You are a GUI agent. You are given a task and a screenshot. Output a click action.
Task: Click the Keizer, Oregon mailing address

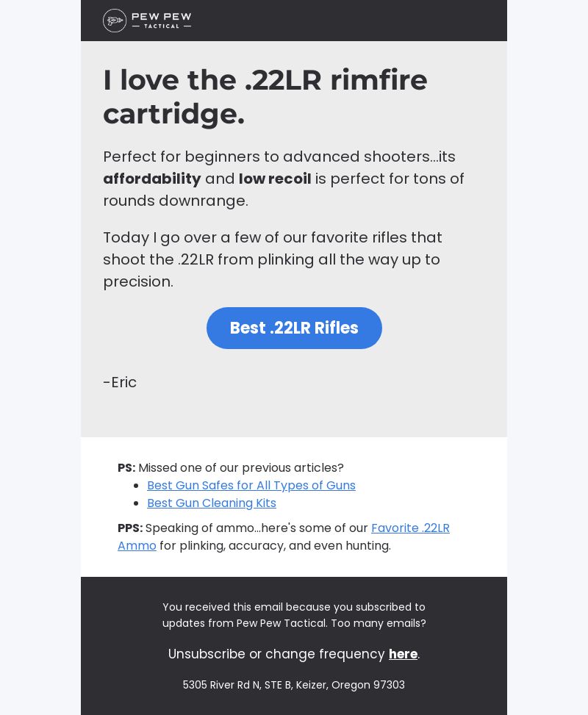(294, 685)
